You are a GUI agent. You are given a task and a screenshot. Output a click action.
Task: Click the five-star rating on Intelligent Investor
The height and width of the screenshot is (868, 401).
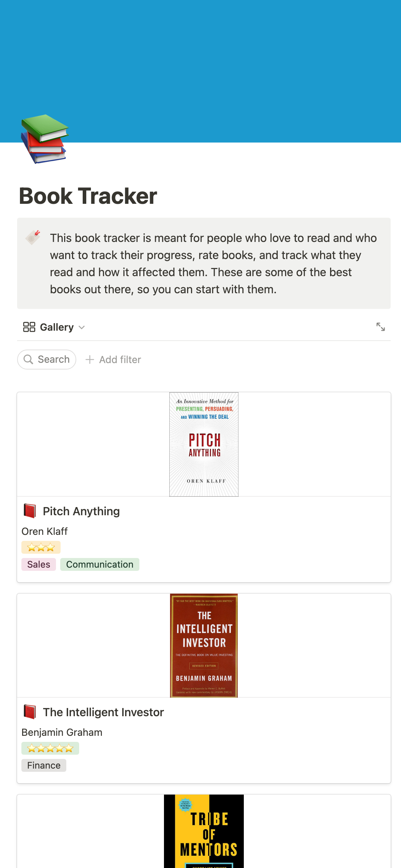(50, 748)
